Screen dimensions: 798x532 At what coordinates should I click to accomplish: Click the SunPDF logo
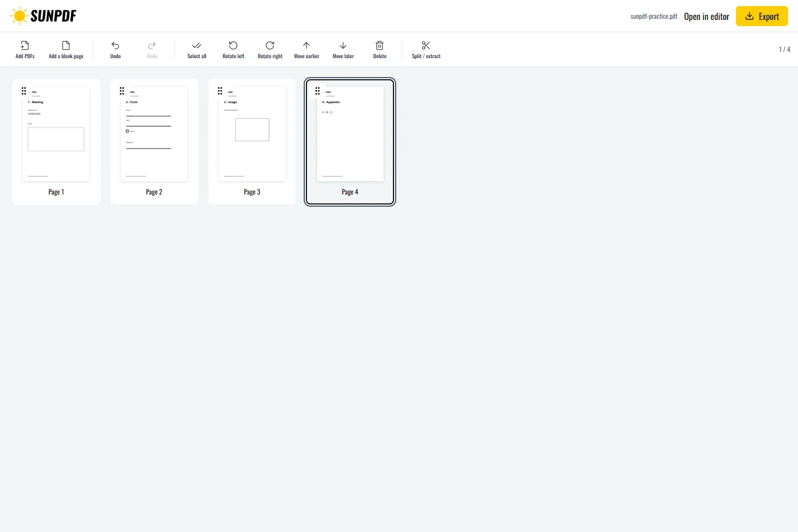click(43, 16)
